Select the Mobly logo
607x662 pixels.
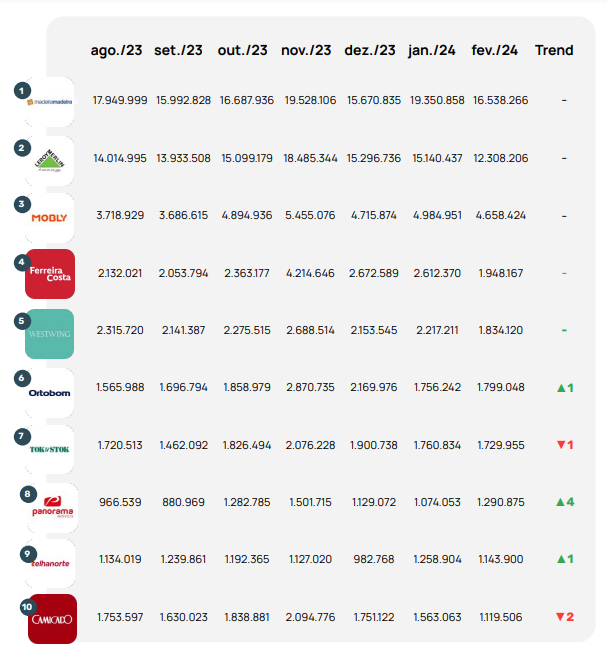click(50, 216)
